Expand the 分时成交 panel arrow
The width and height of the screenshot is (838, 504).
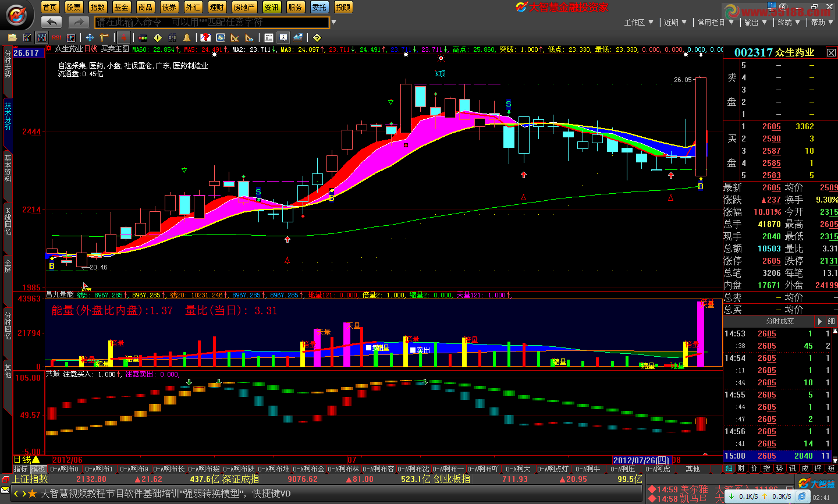pyautogui.click(x=819, y=321)
